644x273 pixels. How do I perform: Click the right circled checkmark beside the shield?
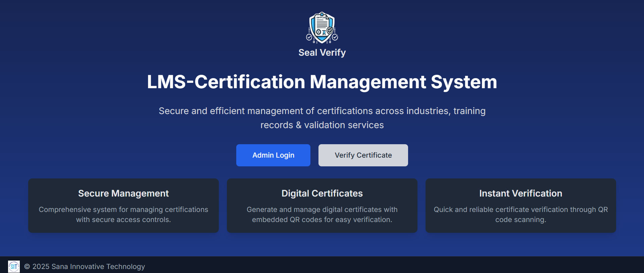[335, 37]
